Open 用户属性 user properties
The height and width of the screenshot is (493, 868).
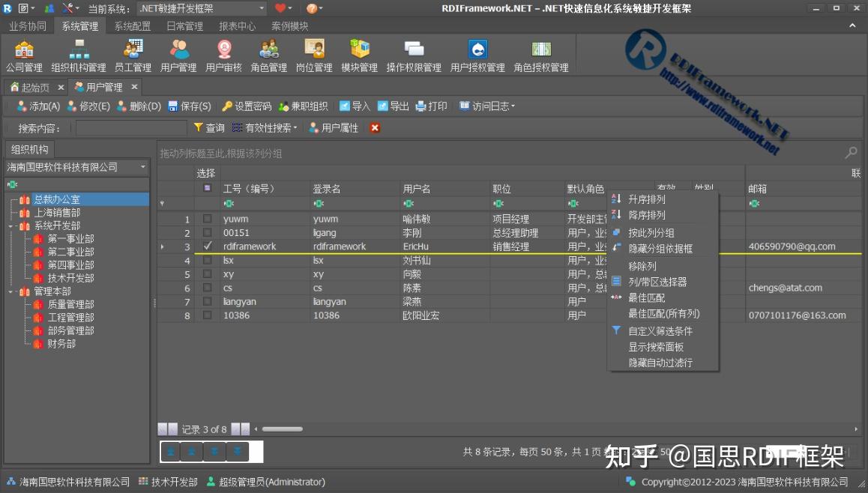click(335, 127)
